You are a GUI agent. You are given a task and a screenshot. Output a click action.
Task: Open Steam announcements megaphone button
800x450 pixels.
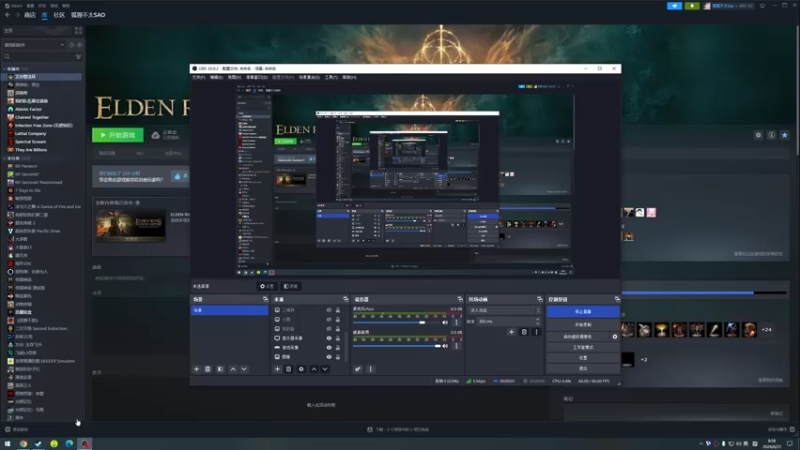[x=674, y=6]
